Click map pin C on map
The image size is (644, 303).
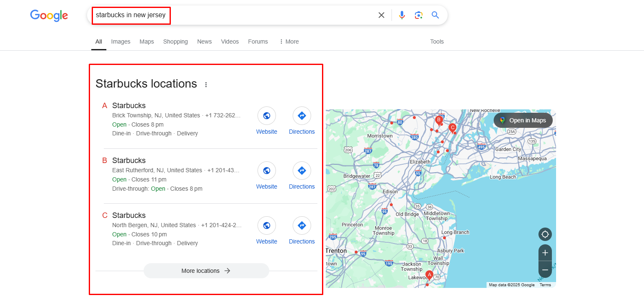point(452,127)
